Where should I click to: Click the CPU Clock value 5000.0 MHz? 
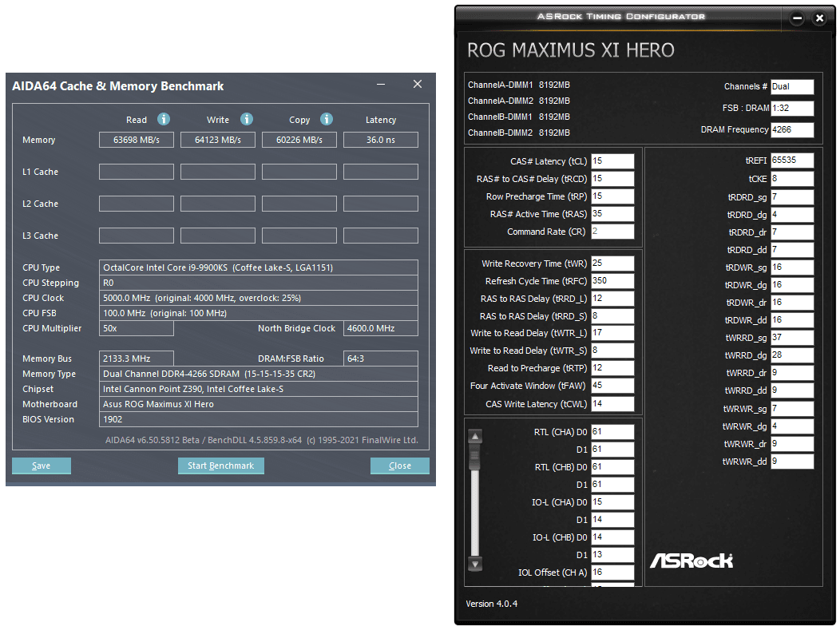(x=258, y=298)
